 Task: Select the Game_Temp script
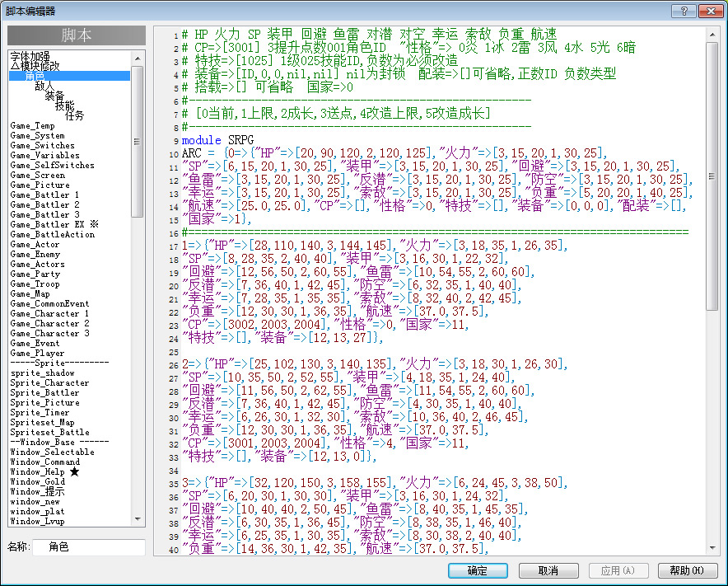32,125
